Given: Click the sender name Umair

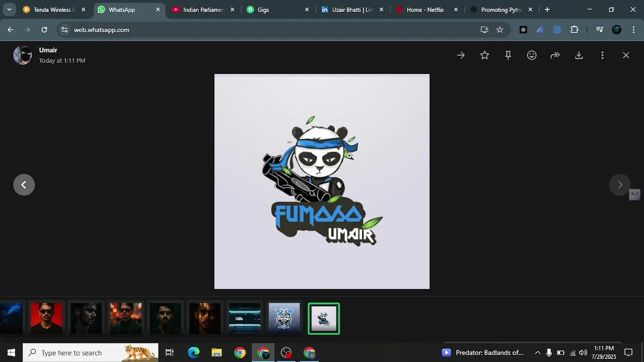Looking at the screenshot, I should click(48, 50).
